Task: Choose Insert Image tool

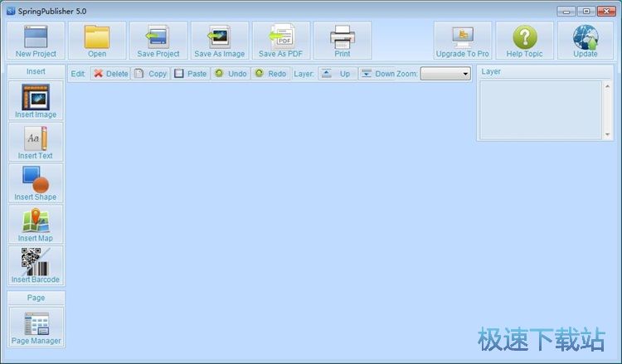Action: coord(36,100)
